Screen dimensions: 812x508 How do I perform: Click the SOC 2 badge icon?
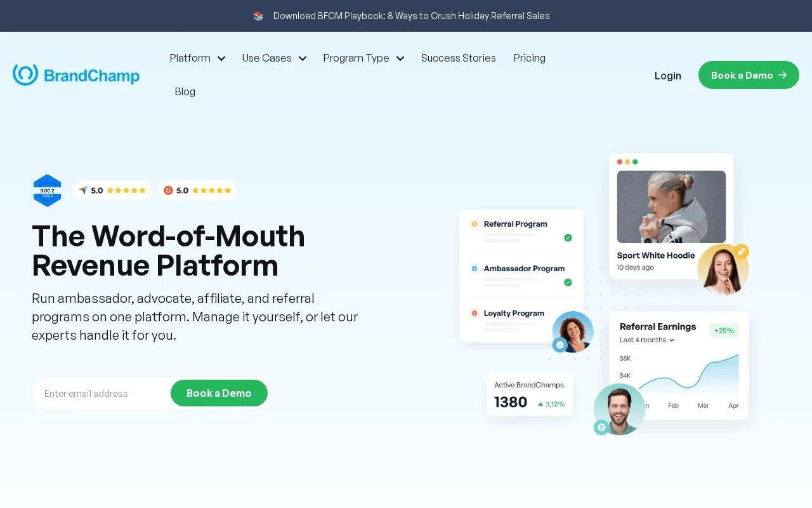click(x=47, y=190)
